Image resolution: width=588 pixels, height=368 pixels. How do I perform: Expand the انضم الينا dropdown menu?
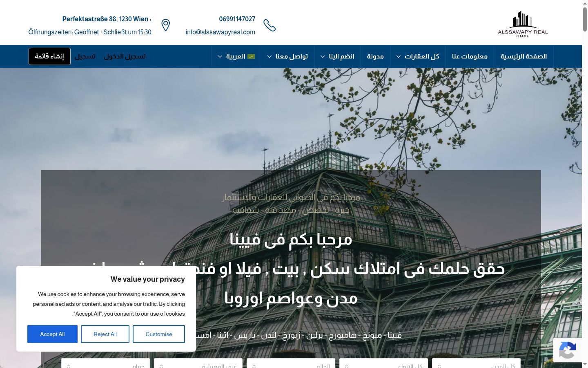(337, 56)
